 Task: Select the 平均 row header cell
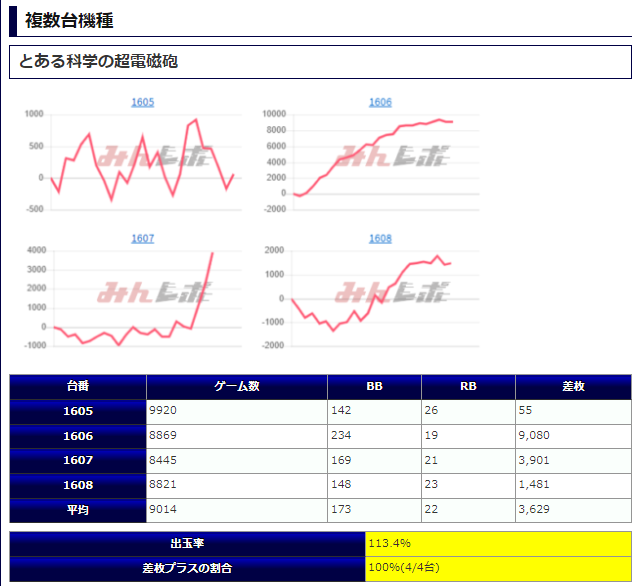78,510
